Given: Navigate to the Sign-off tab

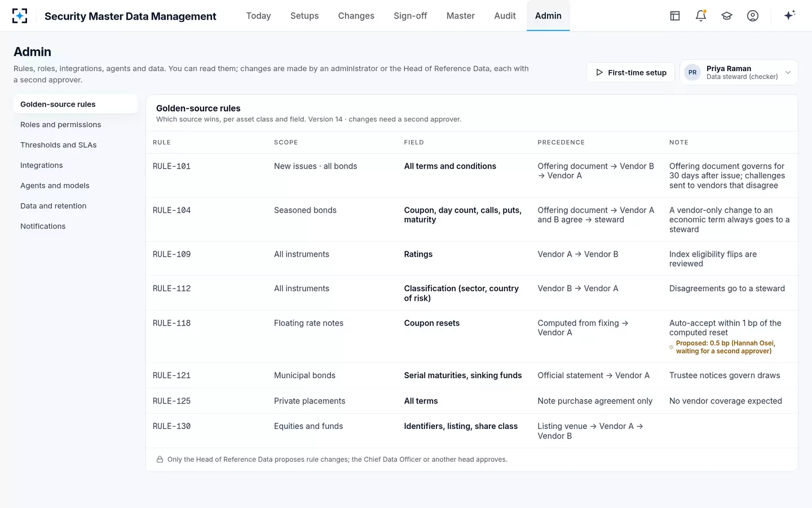Looking at the screenshot, I should click(x=411, y=16).
